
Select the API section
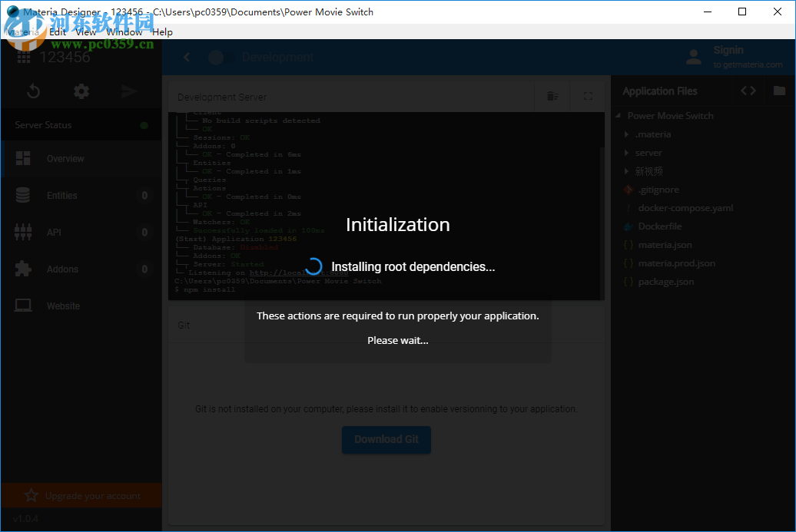click(x=81, y=233)
